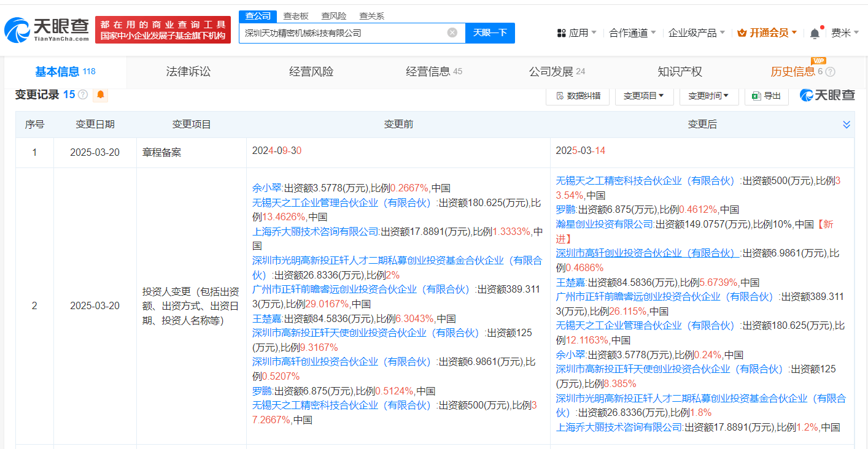Switch to the 知识产权 tab
This screenshot has width=868, height=449.
[x=680, y=72]
